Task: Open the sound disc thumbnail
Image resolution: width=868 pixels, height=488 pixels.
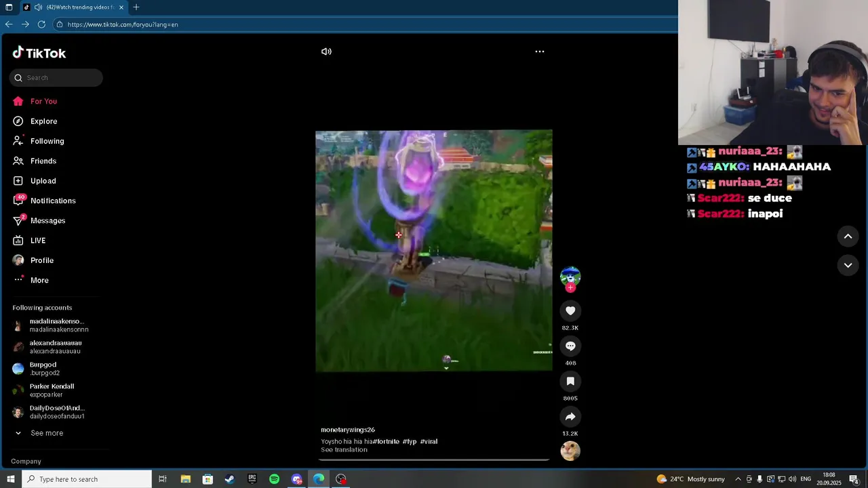Action: click(x=570, y=451)
